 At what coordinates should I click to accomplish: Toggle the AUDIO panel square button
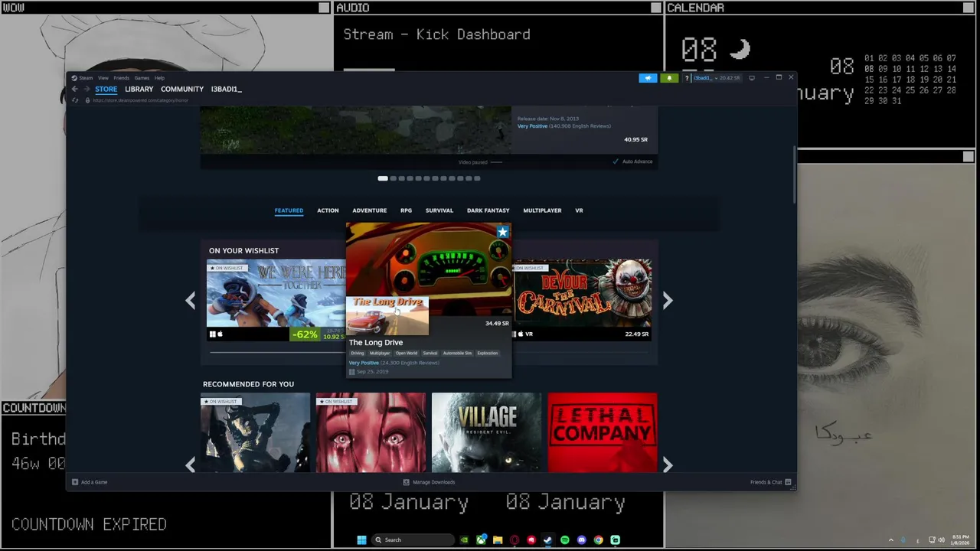[656, 8]
